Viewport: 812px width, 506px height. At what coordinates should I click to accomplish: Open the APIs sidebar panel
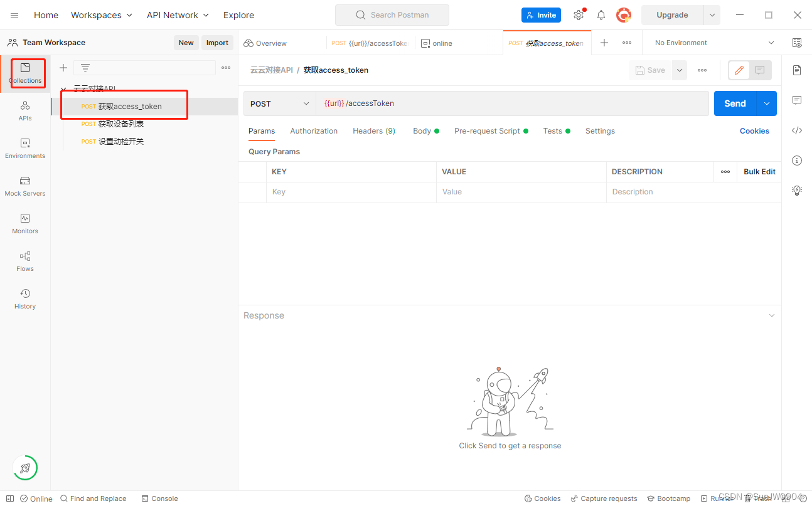coord(25,111)
